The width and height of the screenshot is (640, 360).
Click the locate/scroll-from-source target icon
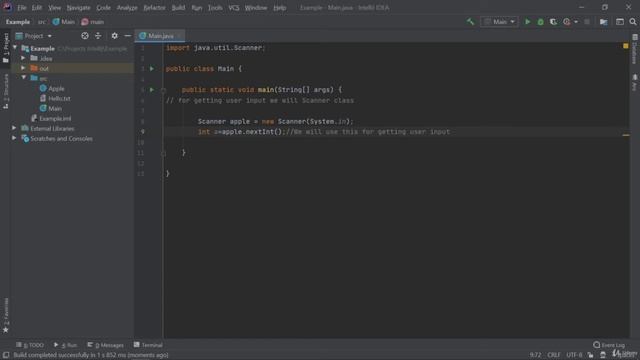coord(84,36)
